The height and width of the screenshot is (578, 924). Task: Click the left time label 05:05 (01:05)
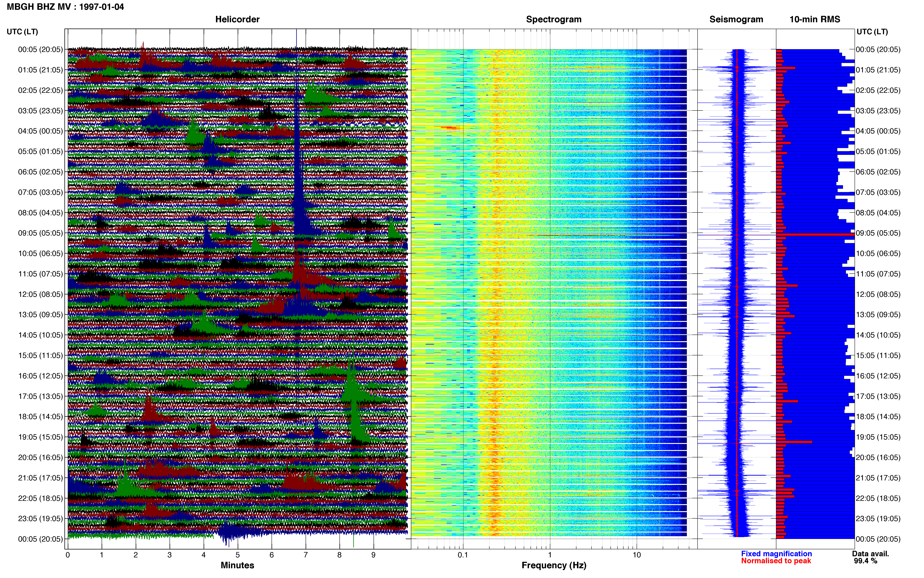click(40, 151)
